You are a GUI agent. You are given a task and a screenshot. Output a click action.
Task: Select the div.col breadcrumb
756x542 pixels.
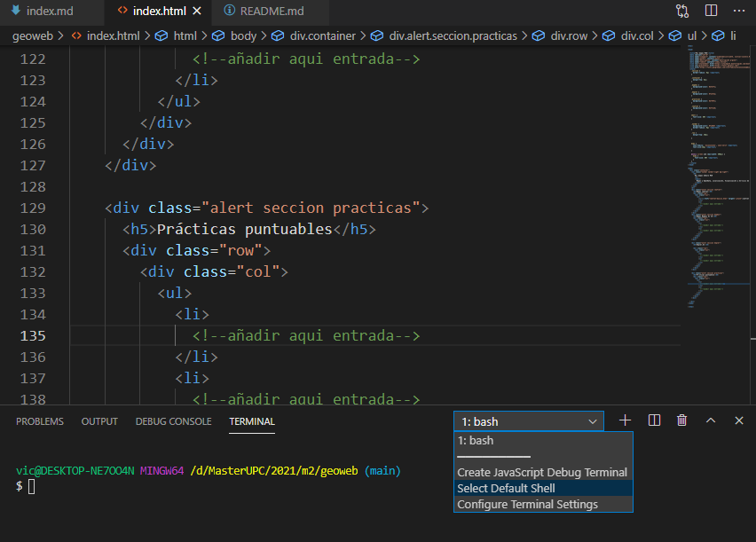pyautogui.click(x=636, y=36)
